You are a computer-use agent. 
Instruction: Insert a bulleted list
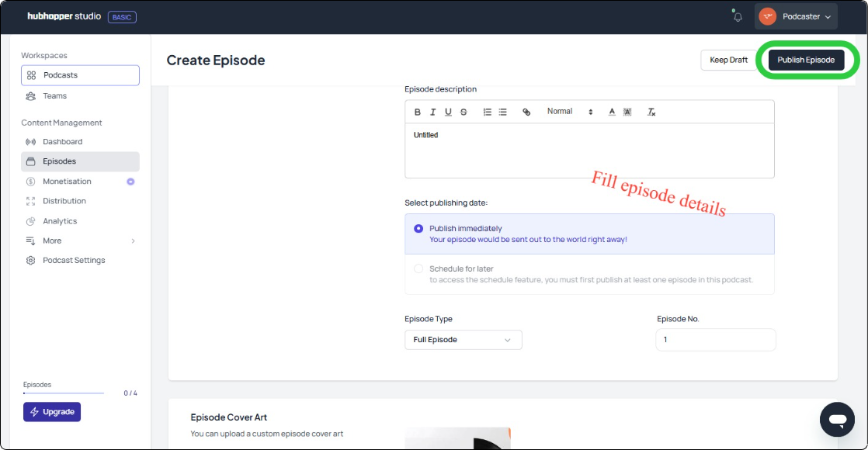[502, 112]
